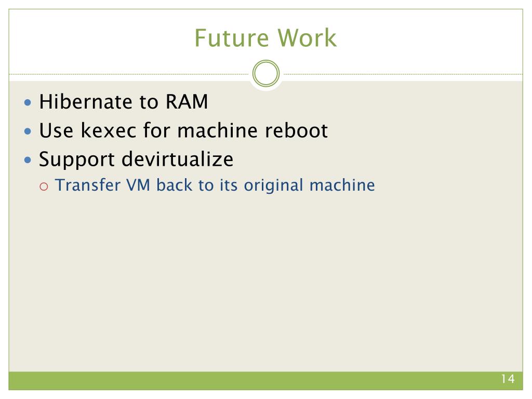532x399 pixels.
Task: Click the word kexec
Action: [108, 130]
